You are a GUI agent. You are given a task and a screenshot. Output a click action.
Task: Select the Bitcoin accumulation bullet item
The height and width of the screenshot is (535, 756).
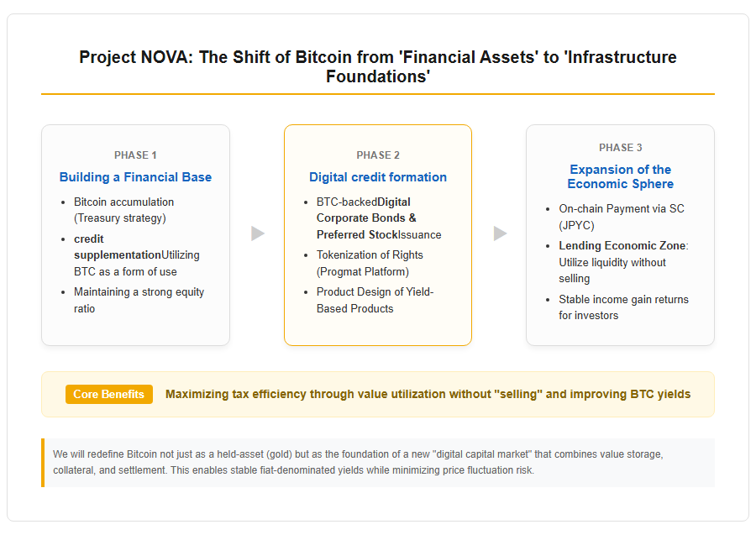[x=124, y=210]
